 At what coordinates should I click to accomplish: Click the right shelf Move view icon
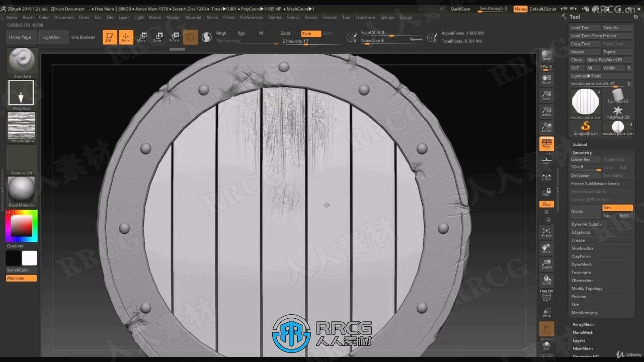click(x=546, y=248)
